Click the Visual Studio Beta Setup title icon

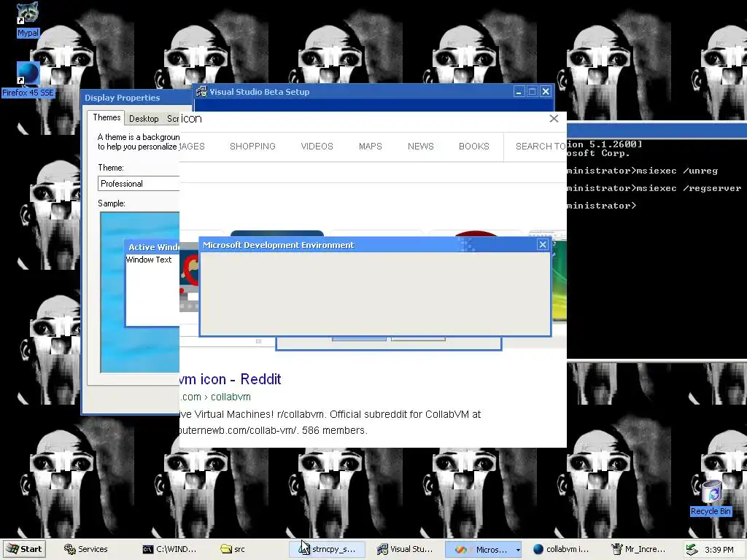[201, 91]
